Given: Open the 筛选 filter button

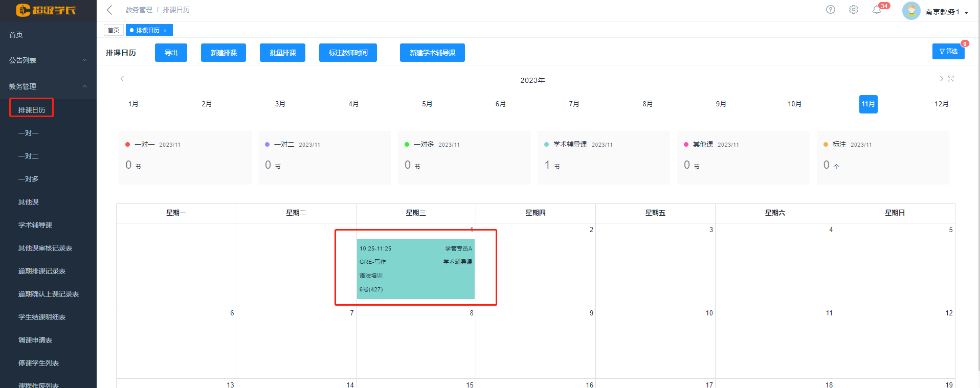Looking at the screenshot, I should point(948,52).
